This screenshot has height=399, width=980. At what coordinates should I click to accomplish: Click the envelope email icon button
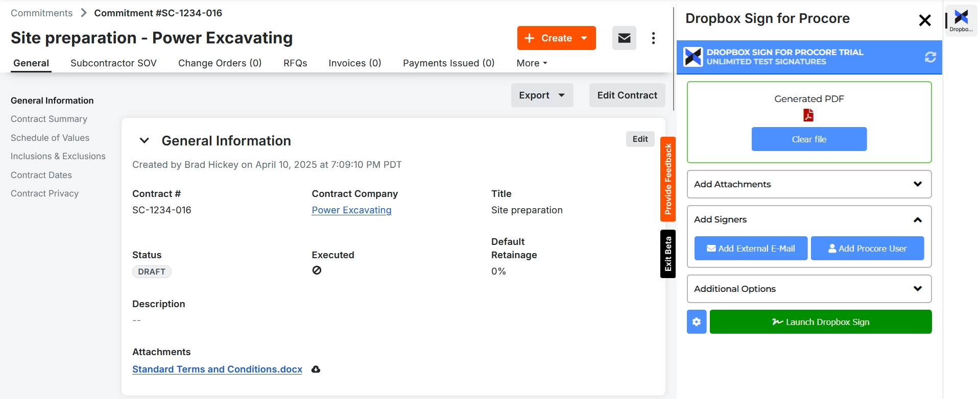click(x=624, y=38)
